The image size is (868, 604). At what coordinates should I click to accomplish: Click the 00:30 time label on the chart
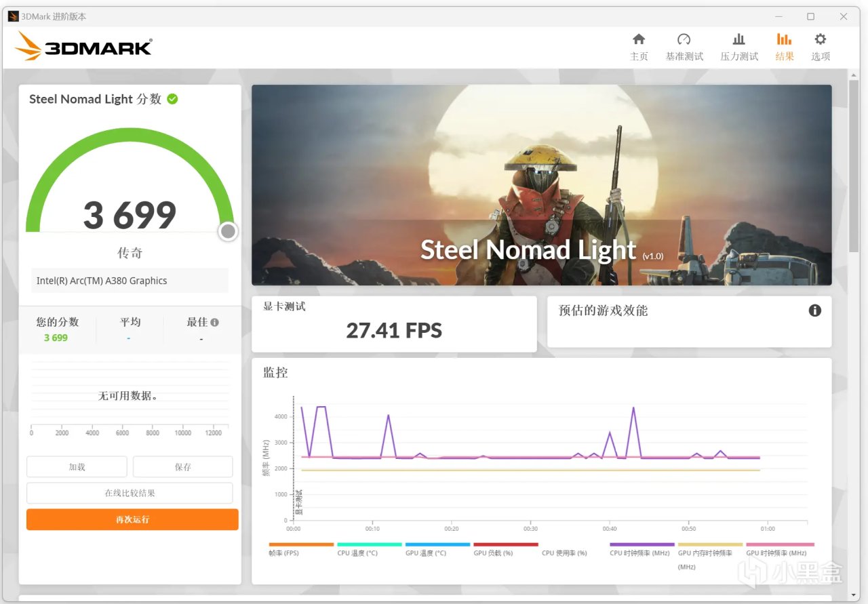coord(530,529)
